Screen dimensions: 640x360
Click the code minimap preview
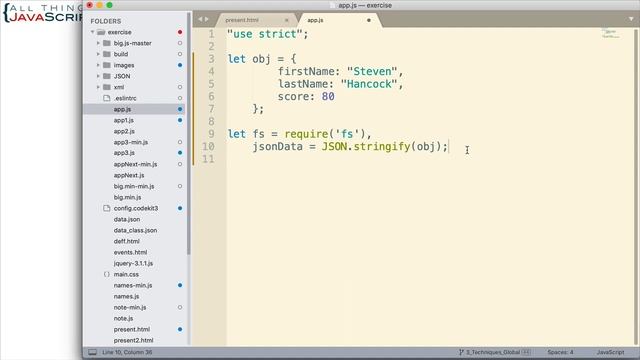[x=610, y=33]
